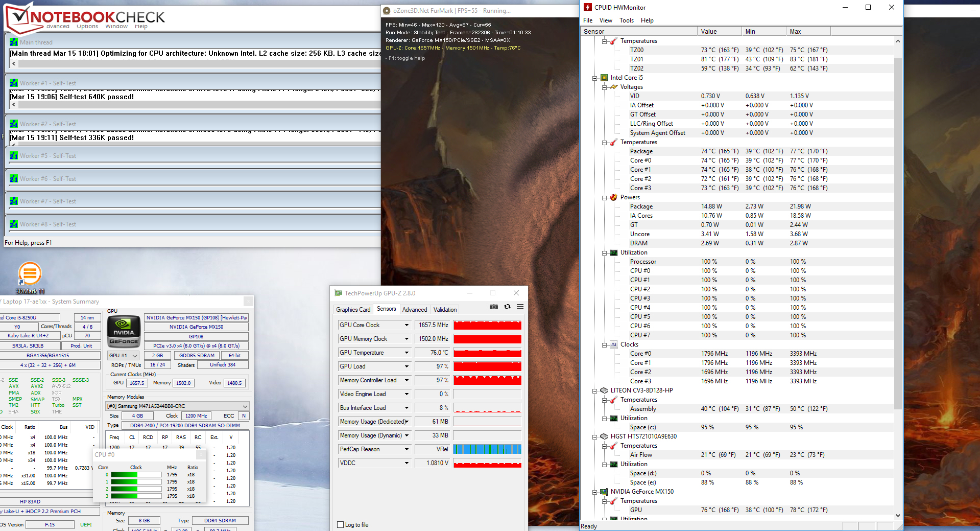Click the GPU Load history graph in GPU-Z

coord(487,366)
